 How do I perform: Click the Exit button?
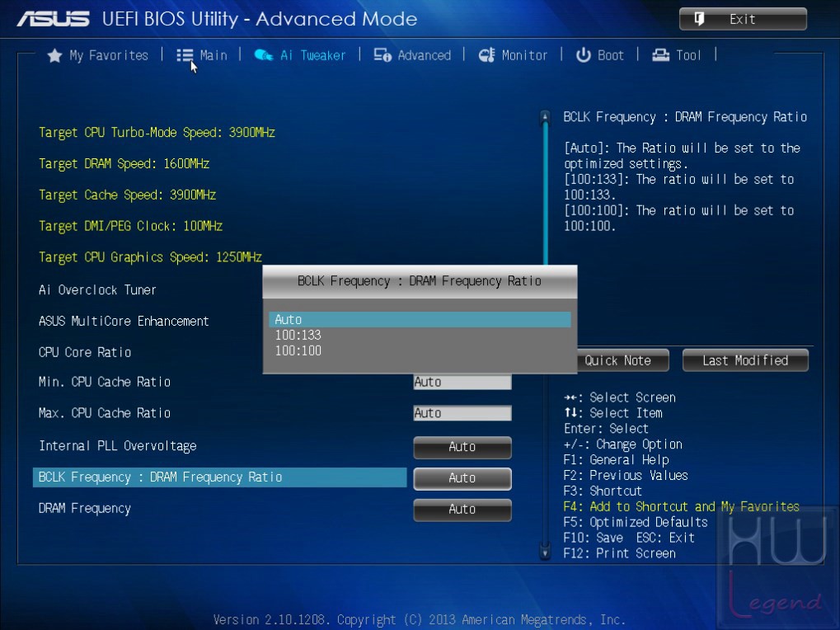(743, 19)
